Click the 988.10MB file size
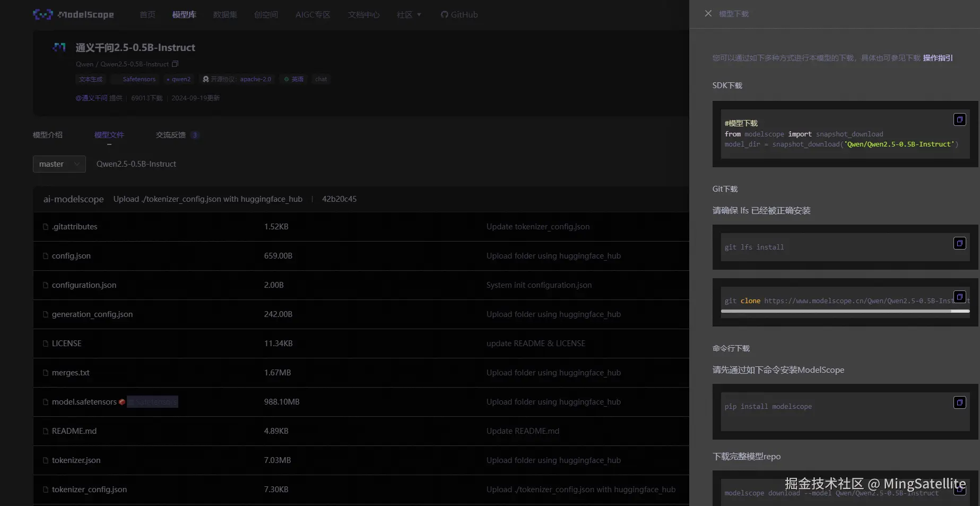Viewport: 980px width, 506px height. (282, 402)
